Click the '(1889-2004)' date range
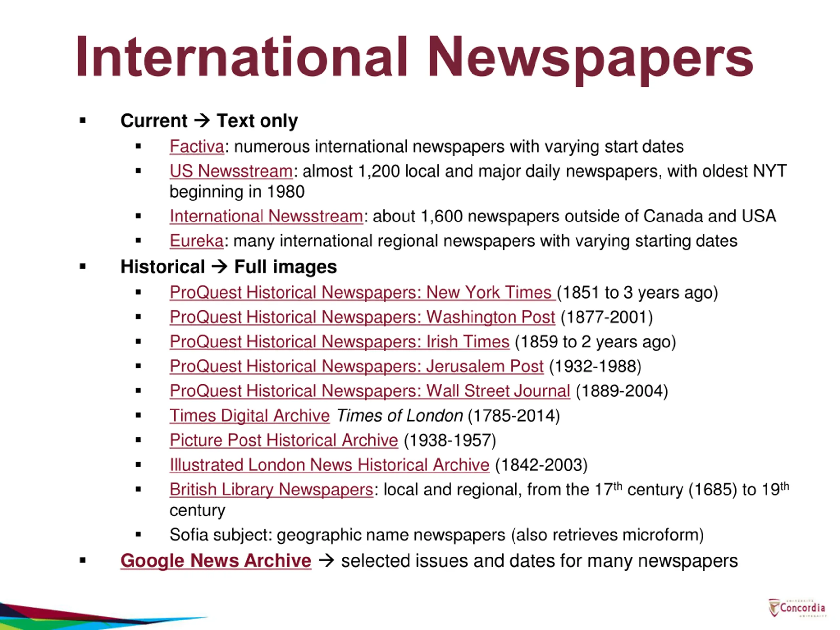Screen dimensions: 840x630 click(x=622, y=391)
